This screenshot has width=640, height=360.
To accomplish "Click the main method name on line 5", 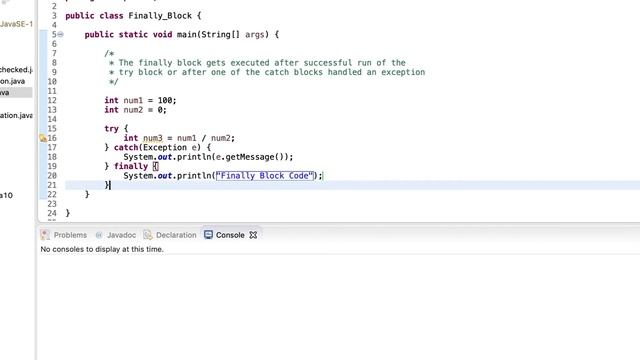I will [187, 34].
